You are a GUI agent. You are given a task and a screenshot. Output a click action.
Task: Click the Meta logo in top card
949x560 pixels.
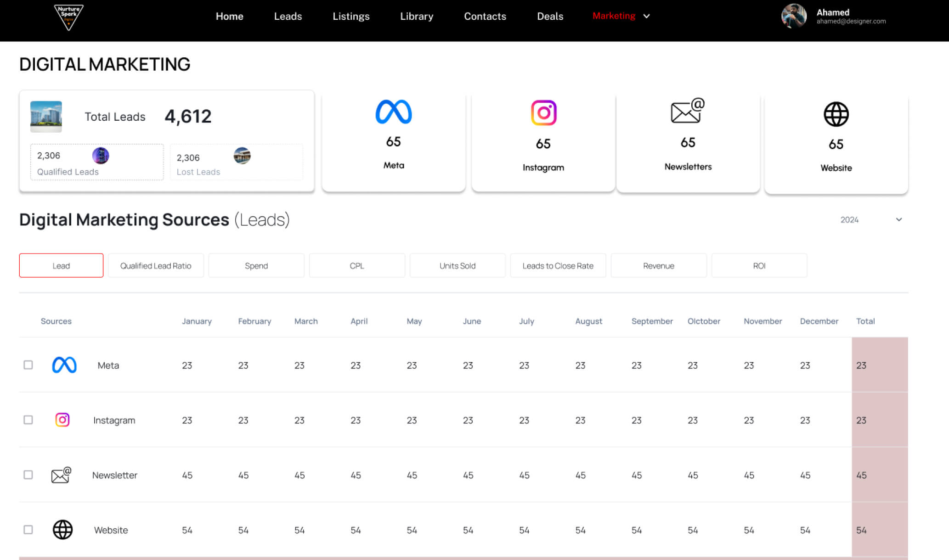click(394, 112)
